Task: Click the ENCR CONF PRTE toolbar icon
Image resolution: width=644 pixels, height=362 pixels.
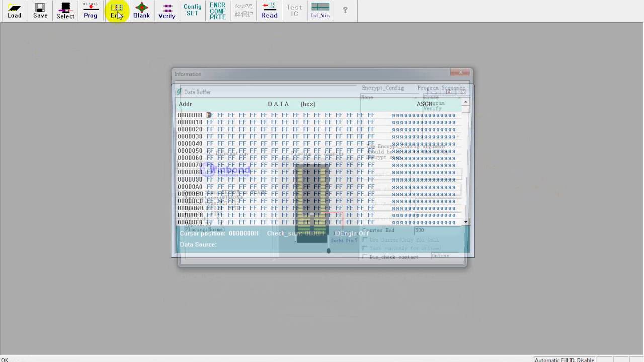Action: [x=218, y=11]
